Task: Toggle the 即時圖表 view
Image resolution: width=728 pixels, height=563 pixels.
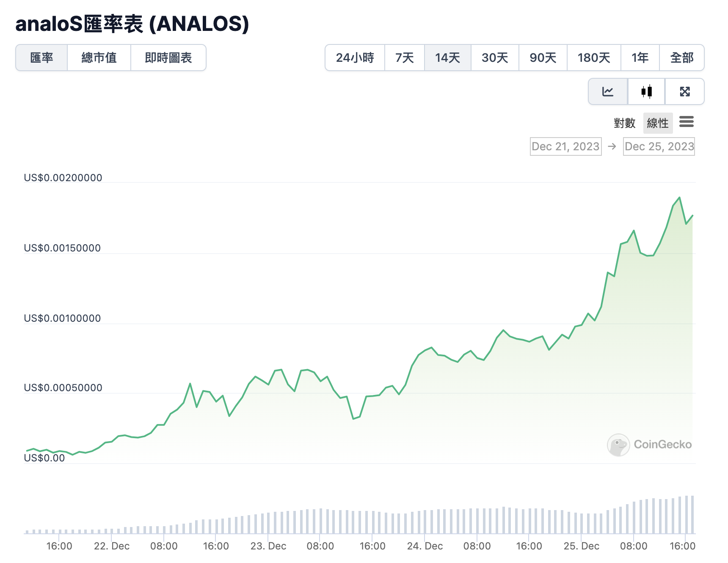Action: 168,58
